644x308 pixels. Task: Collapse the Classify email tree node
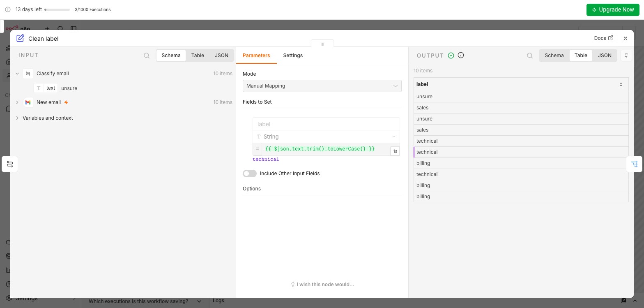[x=17, y=74]
